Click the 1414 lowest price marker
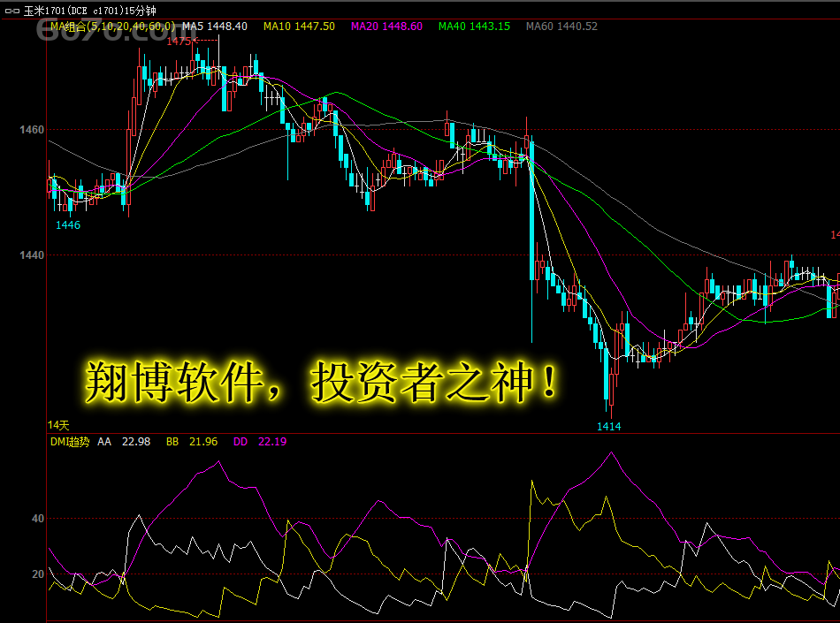 [609, 427]
